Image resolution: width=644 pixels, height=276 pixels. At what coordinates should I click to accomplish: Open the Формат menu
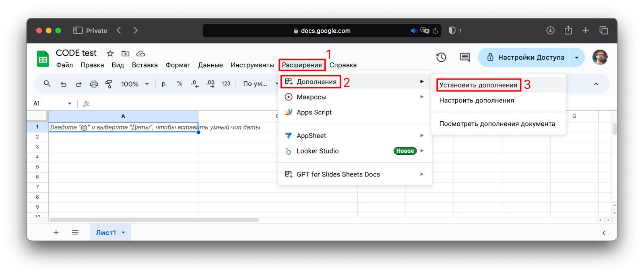[x=178, y=65]
